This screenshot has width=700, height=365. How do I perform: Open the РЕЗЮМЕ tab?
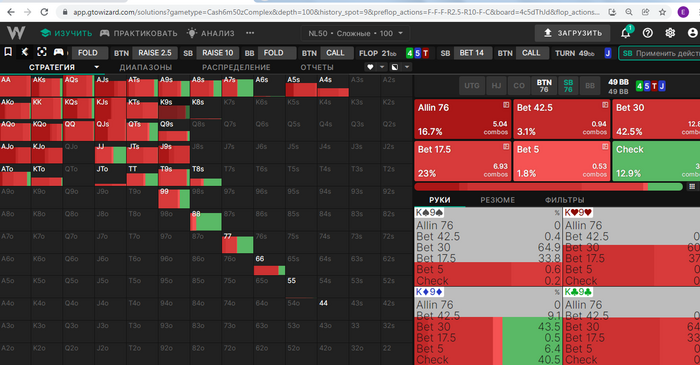[x=497, y=200]
